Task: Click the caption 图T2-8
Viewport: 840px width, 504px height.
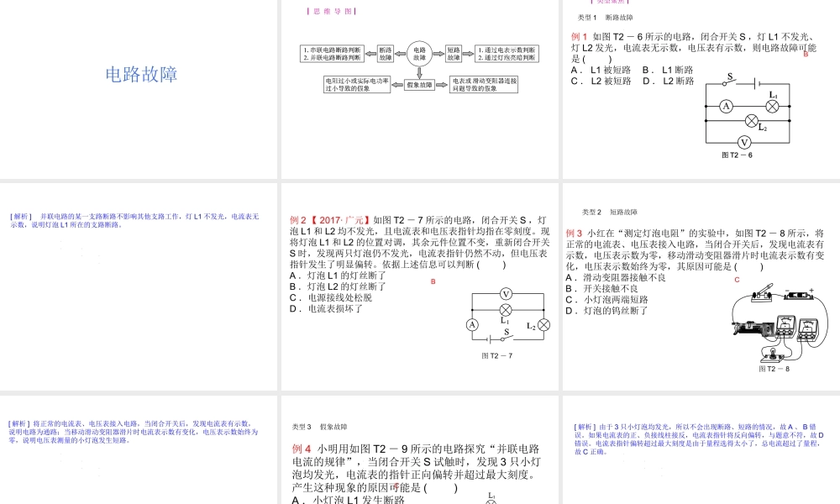Action: (x=774, y=369)
